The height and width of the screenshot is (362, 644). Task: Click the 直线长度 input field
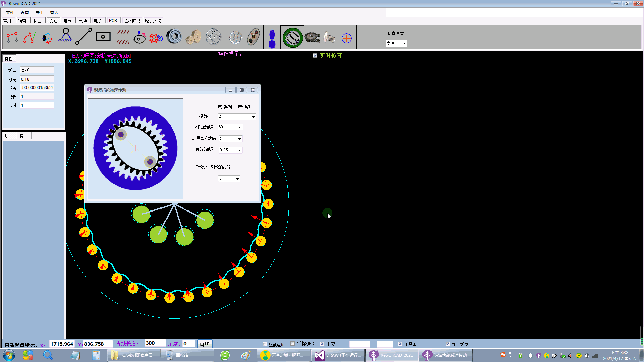(155, 343)
